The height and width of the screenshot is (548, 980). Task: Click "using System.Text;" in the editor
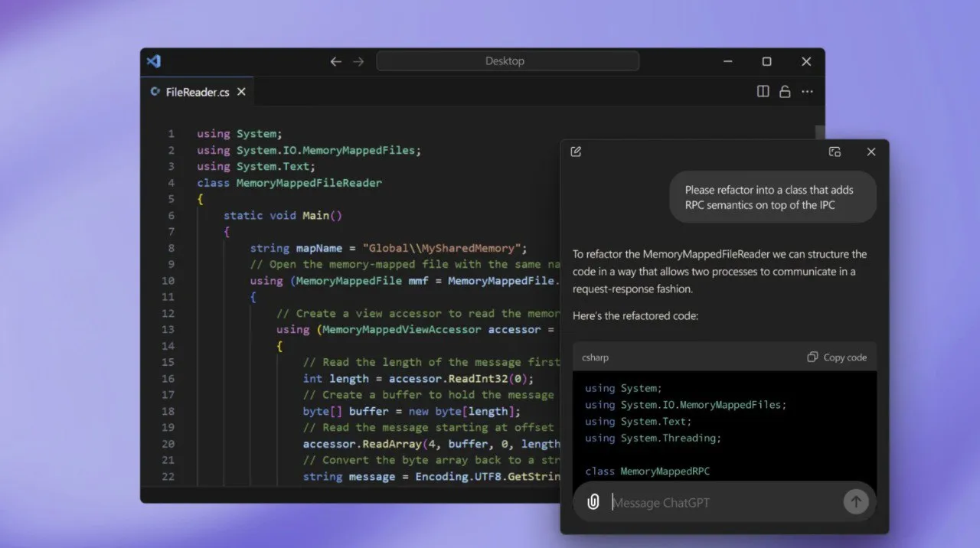pyautogui.click(x=256, y=166)
